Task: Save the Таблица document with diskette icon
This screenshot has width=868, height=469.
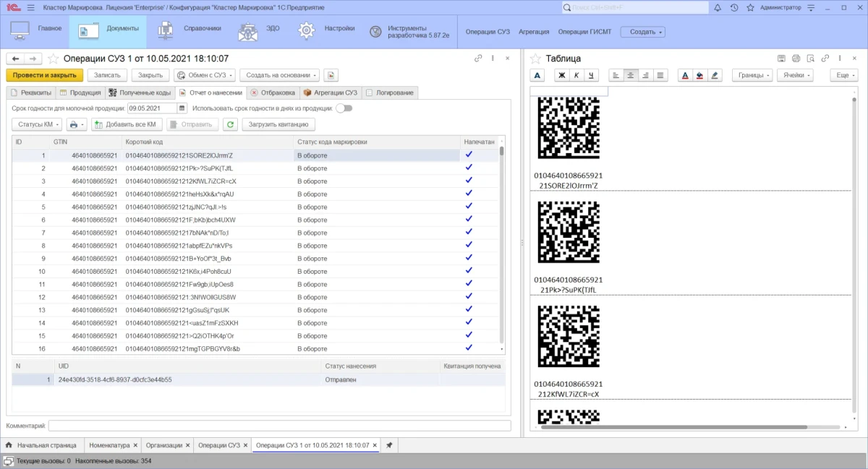Action: 781,59
